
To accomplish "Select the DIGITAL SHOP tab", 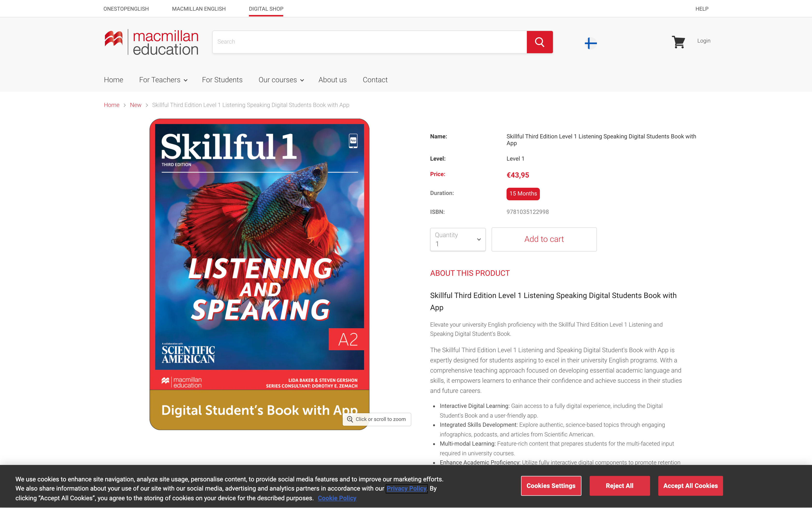I will coord(266,9).
